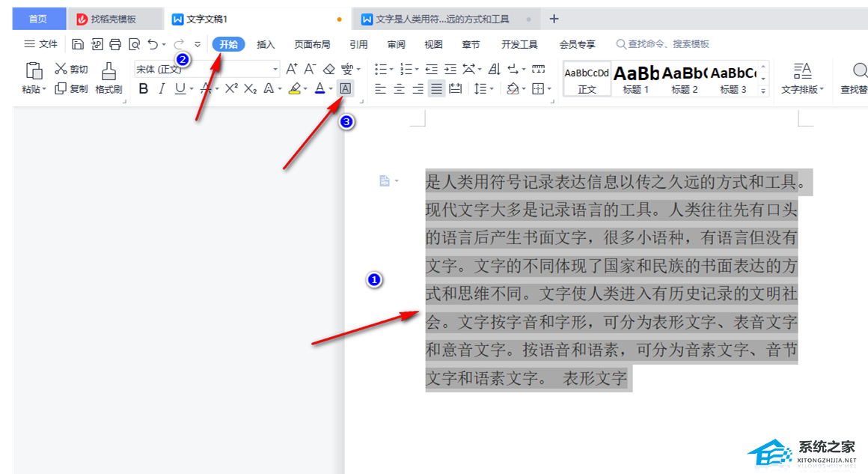Image resolution: width=868 pixels, height=474 pixels.
Task: Apply superscript formatting
Action: coord(231,88)
